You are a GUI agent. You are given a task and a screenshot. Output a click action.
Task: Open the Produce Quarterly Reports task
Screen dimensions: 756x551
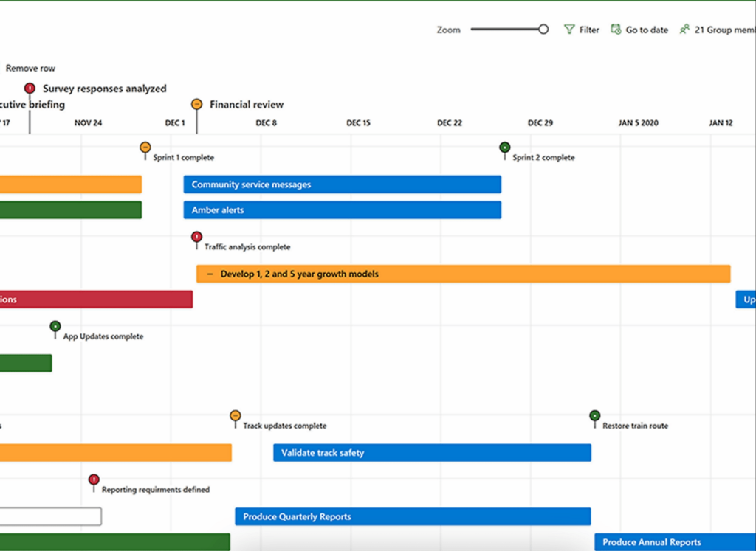tap(412, 516)
